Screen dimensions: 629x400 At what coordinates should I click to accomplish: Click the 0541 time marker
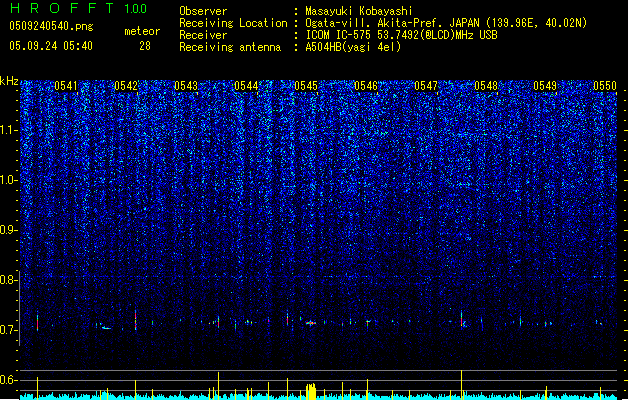(66, 86)
